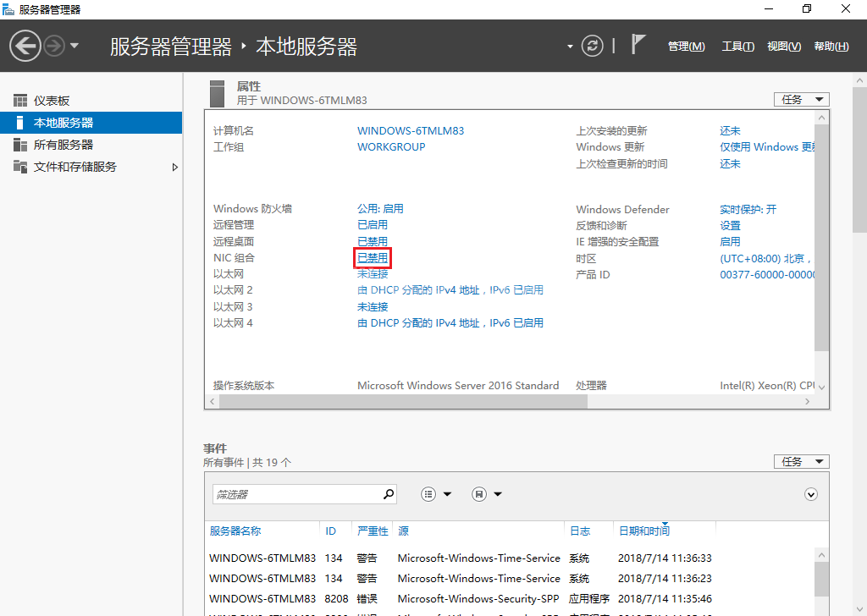The height and width of the screenshot is (616, 867).
Task: Click computer name WINDOWS-6TMLM83 link
Action: point(411,131)
